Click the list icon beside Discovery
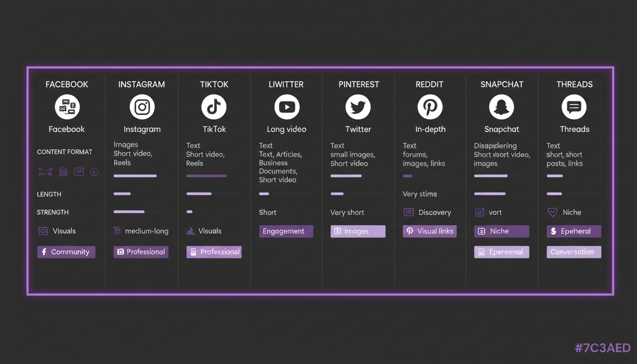Image resolution: width=637 pixels, height=364 pixels. 409,212
